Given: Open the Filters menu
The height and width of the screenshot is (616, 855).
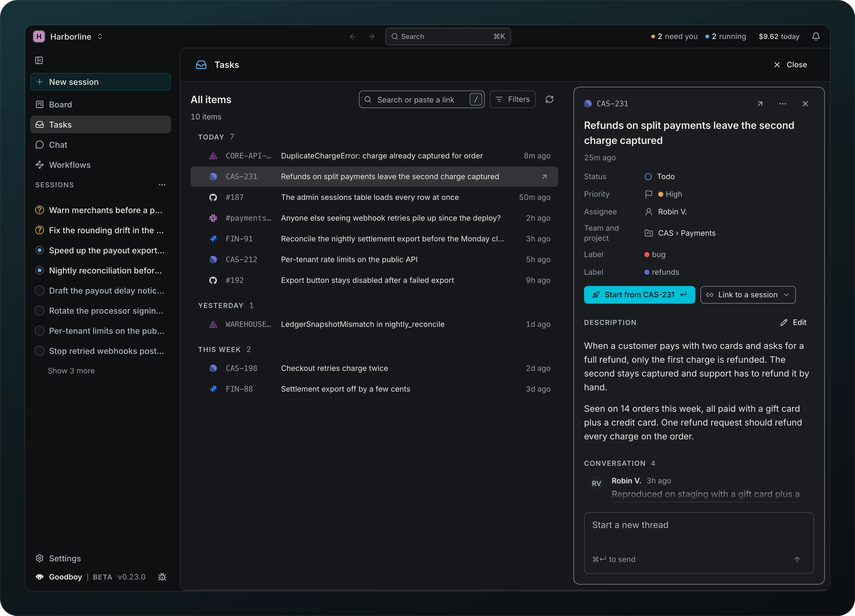Looking at the screenshot, I should click(513, 100).
